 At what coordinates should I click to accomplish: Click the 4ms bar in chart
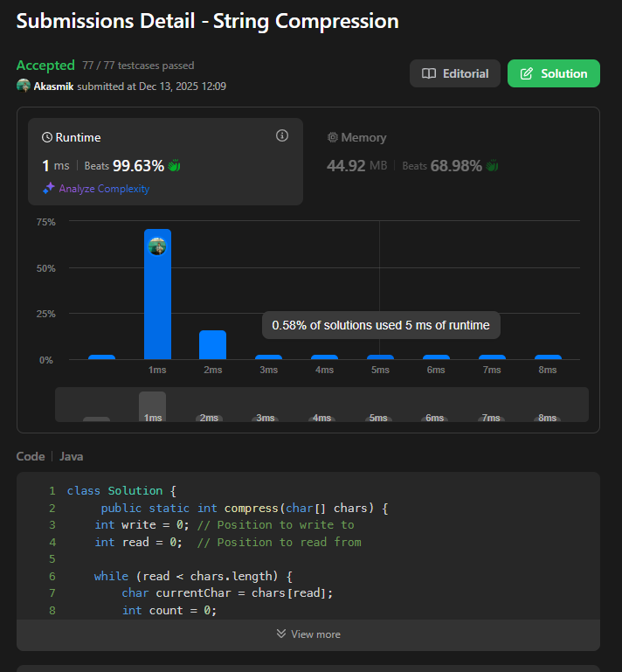(324, 357)
